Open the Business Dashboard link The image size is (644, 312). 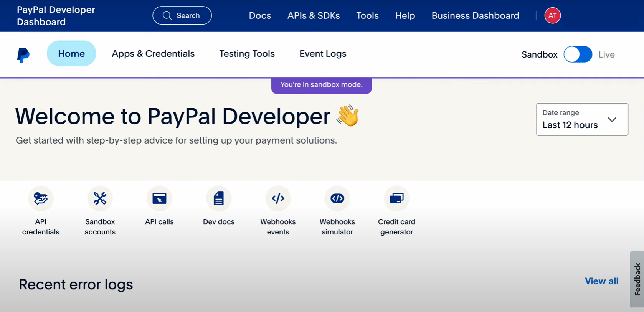pyautogui.click(x=475, y=16)
